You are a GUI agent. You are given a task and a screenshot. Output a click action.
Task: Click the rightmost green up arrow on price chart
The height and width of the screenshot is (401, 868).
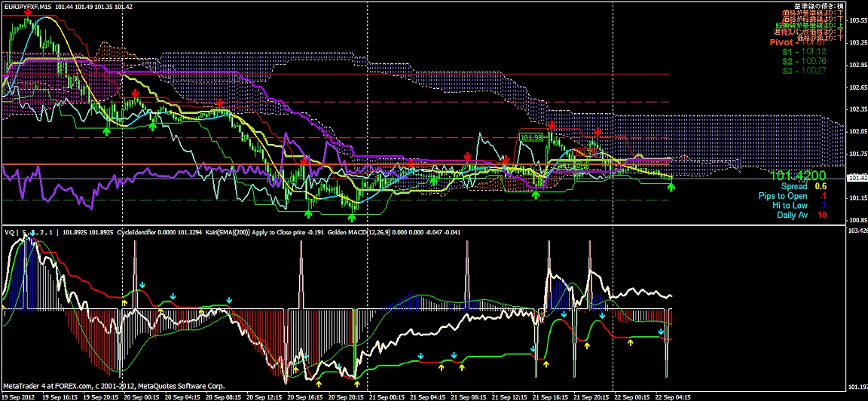click(x=671, y=186)
